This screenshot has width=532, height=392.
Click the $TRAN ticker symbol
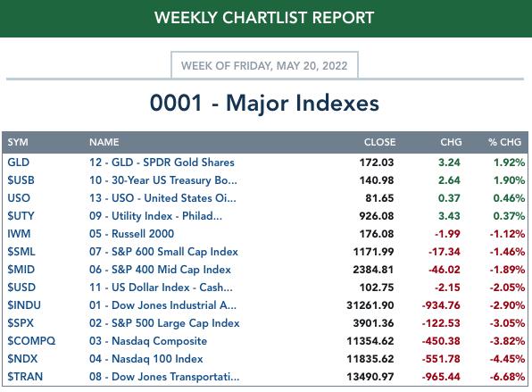[25, 377]
